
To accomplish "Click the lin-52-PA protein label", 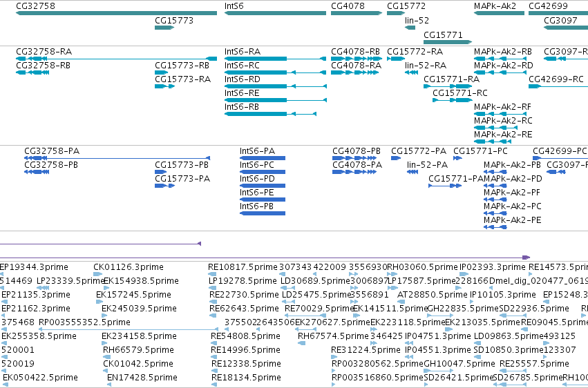I will pos(427,165).
